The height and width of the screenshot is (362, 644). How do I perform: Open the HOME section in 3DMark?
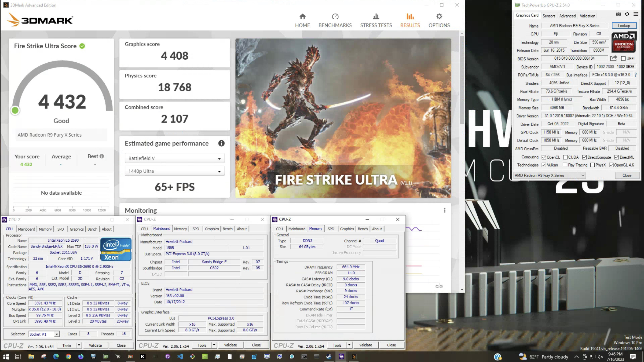[302, 21]
